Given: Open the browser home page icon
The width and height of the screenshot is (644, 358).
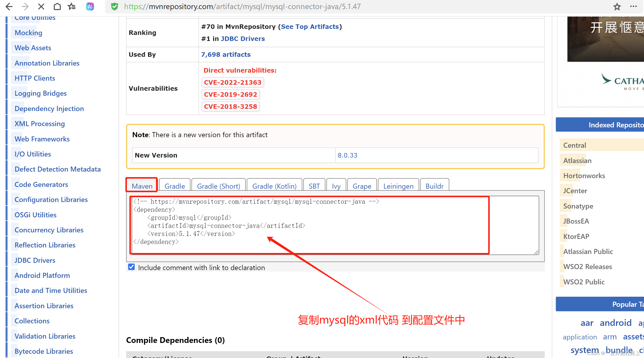Looking at the screenshot, I should tap(57, 7).
